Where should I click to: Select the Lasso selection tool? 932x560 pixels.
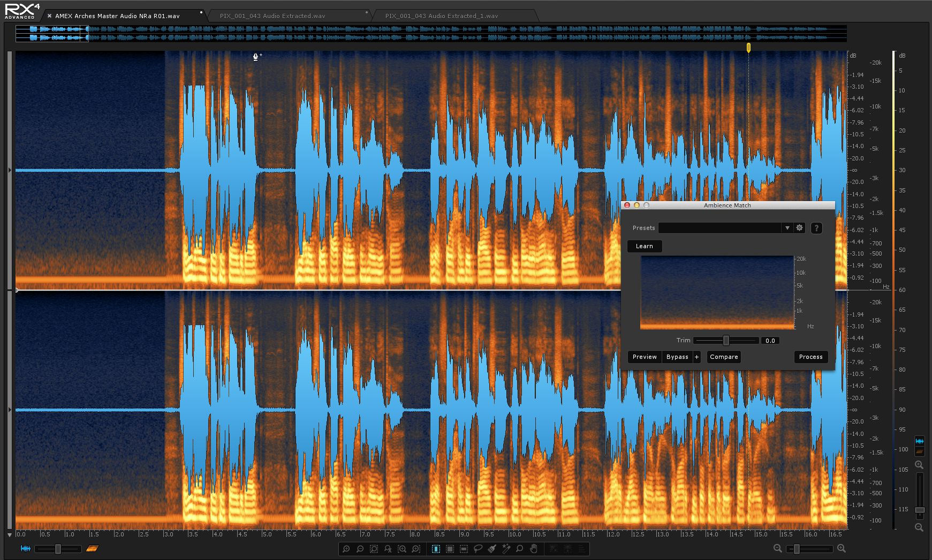tap(478, 549)
